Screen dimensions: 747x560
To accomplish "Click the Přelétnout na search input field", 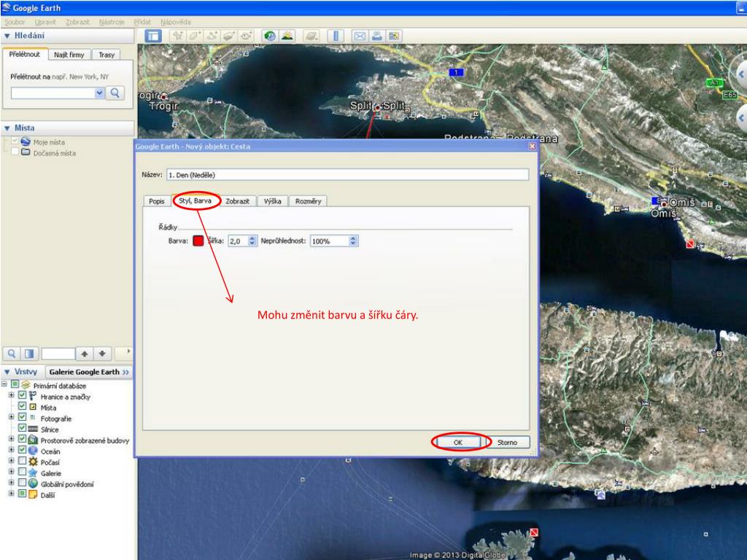I will [53, 93].
